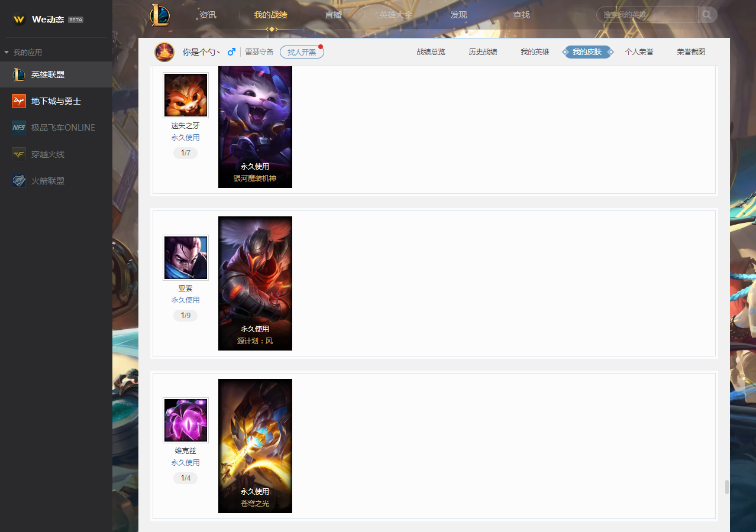
Task: Open Need for Speed Online icon
Action: pyautogui.click(x=19, y=128)
